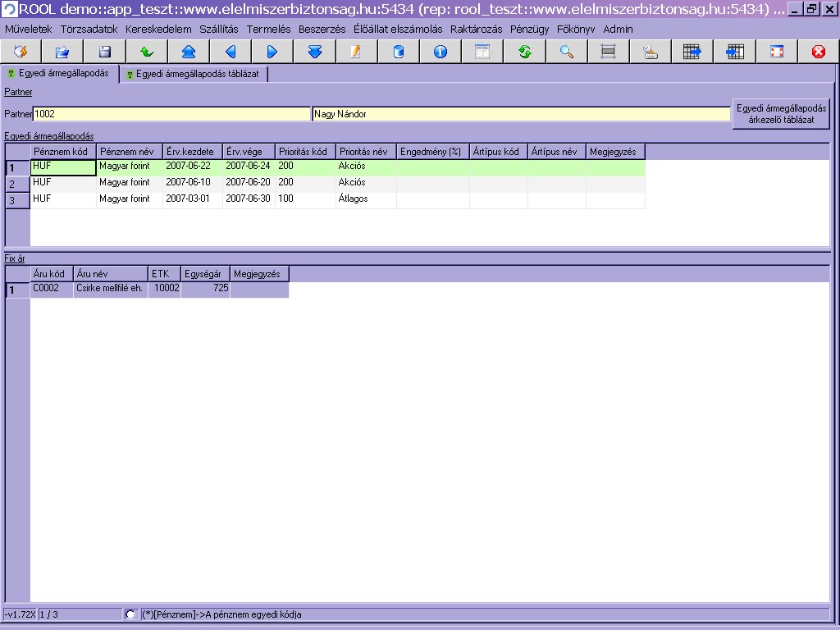The image size is (840, 630).
Task: Click the save (floppy disk) toolbar icon
Action: [x=105, y=52]
